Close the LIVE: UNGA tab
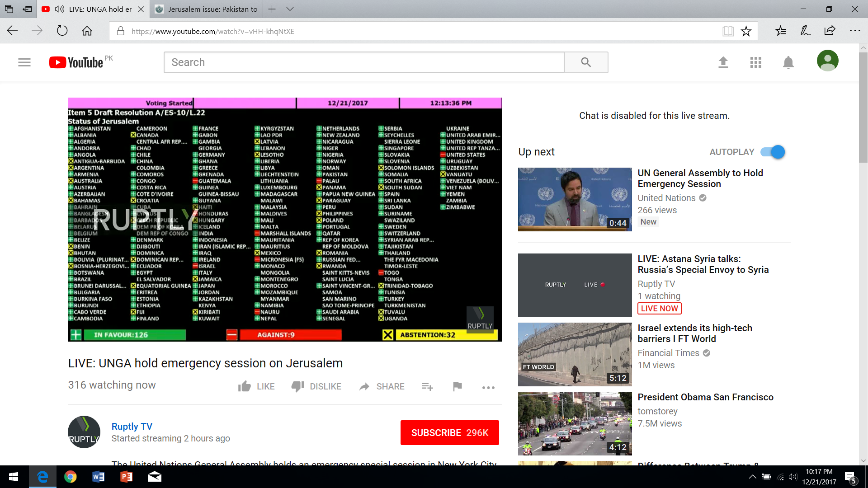Image resolution: width=868 pixels, height=488 pixels. pos(141,9)
